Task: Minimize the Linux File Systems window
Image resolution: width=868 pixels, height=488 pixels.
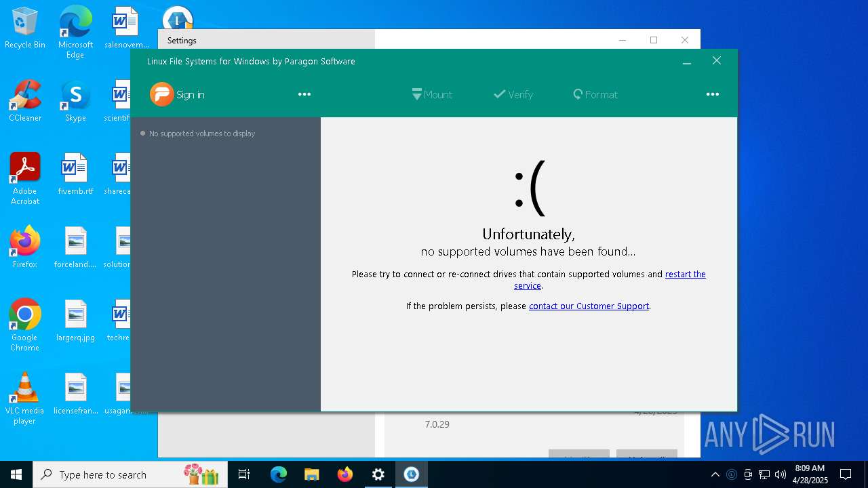Action: coord(686,61)
